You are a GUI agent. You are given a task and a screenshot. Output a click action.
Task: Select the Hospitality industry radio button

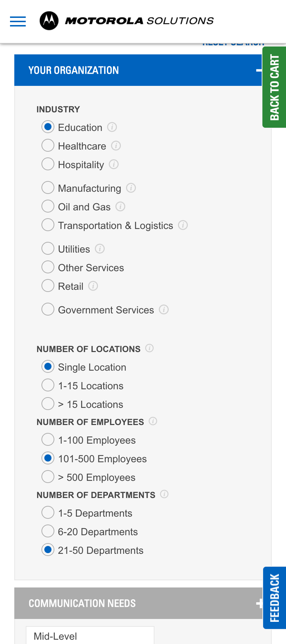pyautogui.click(x=48, y=164)
